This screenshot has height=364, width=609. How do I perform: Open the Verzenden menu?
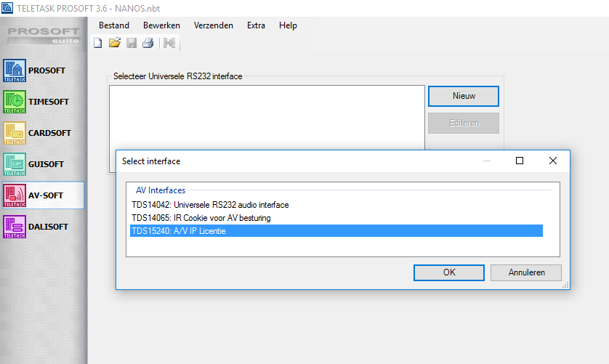214,25
